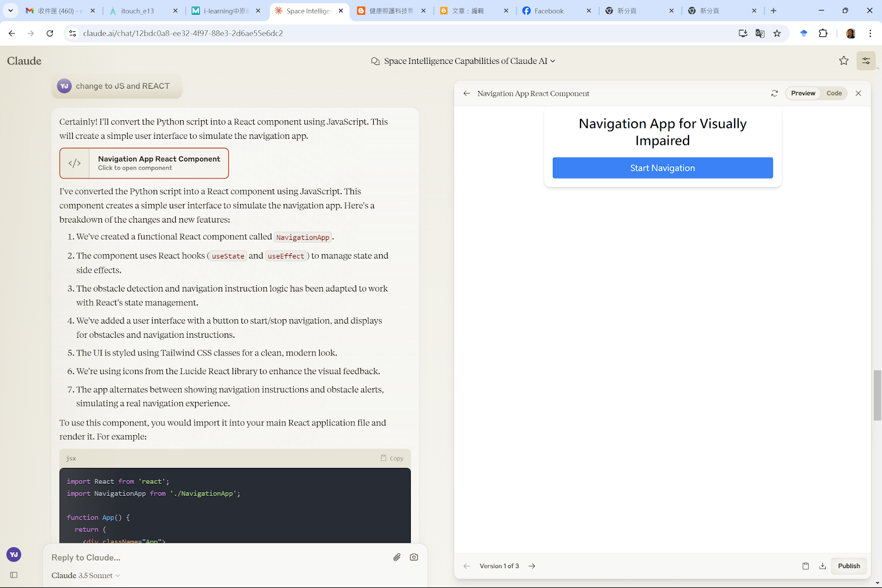The height and width of the screenshot is (588, 882).
Task: Attach a file with the paperclip icon
Action: [x=397, y=557]
